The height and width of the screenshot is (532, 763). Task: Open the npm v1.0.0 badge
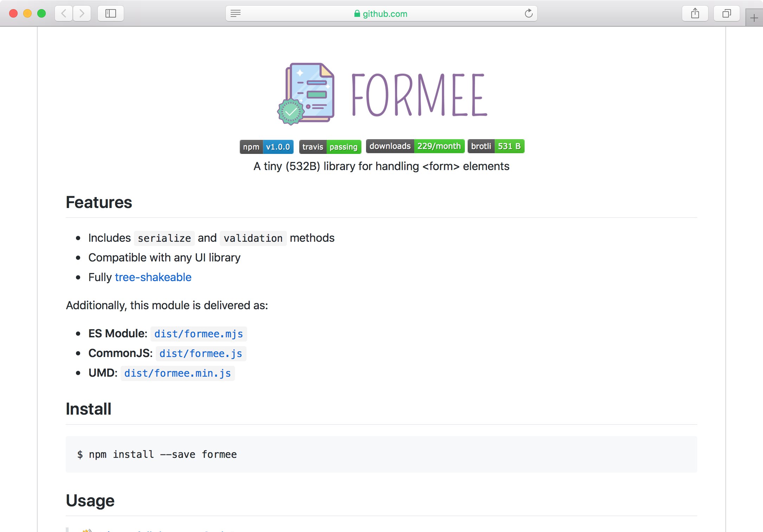pyautogui.click(x=267, y=147)
